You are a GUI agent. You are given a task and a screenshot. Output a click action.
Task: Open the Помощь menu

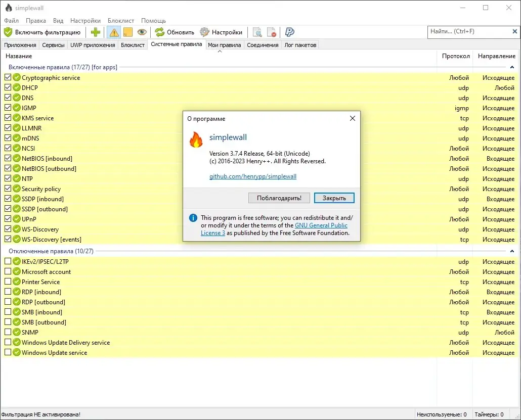click(x=153, y=21)
